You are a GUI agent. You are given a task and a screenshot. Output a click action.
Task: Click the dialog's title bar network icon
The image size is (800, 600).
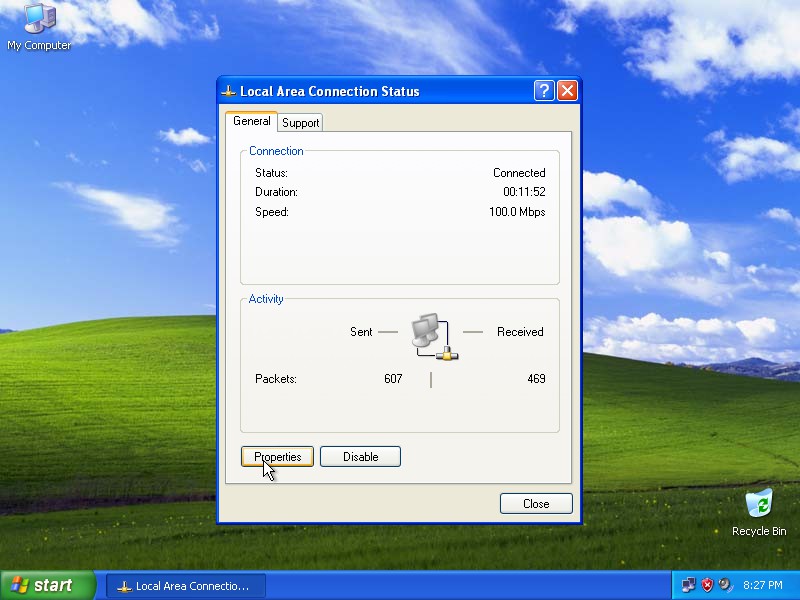coord(228,91)
